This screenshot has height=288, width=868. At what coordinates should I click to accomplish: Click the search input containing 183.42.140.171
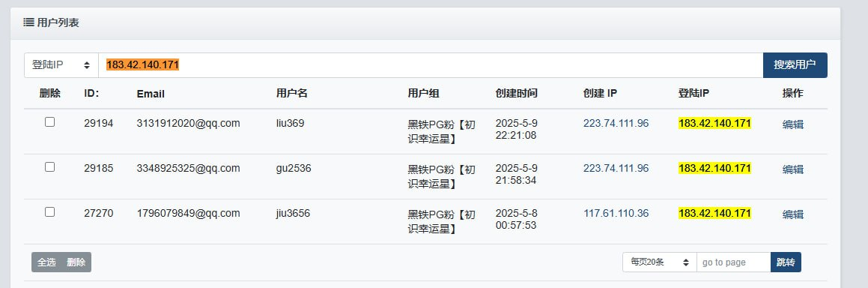click(431, 65)
